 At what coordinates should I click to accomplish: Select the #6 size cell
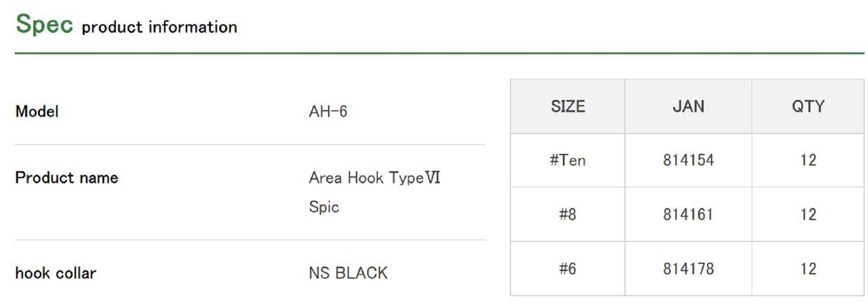pyautogui.click(x=568, y=269)
